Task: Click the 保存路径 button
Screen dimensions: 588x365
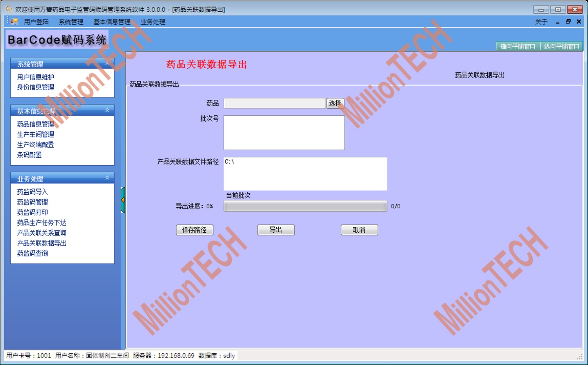Action: pos(194,230)
